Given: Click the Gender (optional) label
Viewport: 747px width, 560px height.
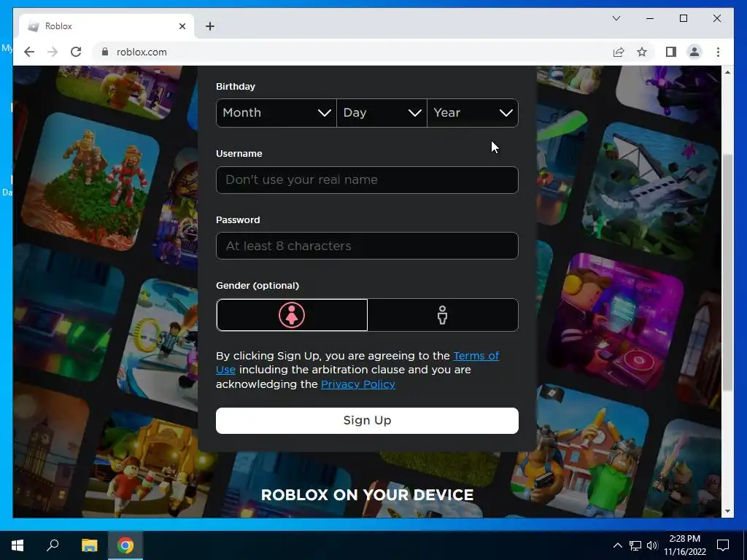Looking at the screenshot, I should point(258,286).
